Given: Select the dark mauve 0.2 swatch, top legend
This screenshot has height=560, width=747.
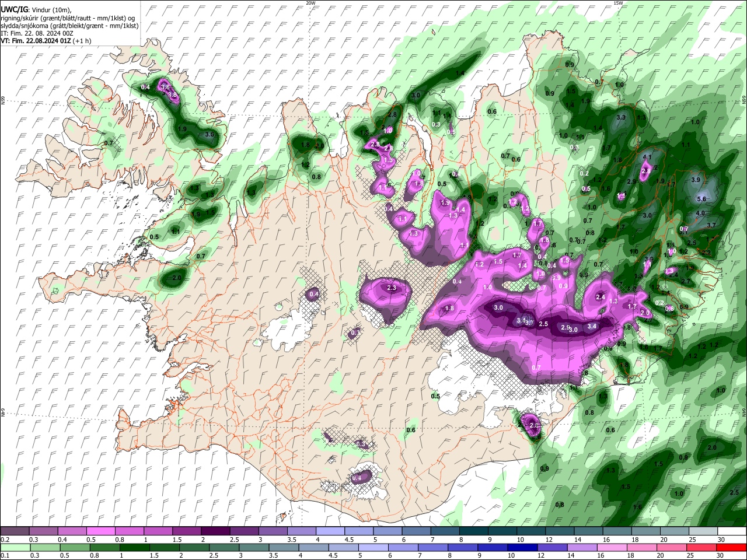Looking at the screenshot, I should pos(15,531).
